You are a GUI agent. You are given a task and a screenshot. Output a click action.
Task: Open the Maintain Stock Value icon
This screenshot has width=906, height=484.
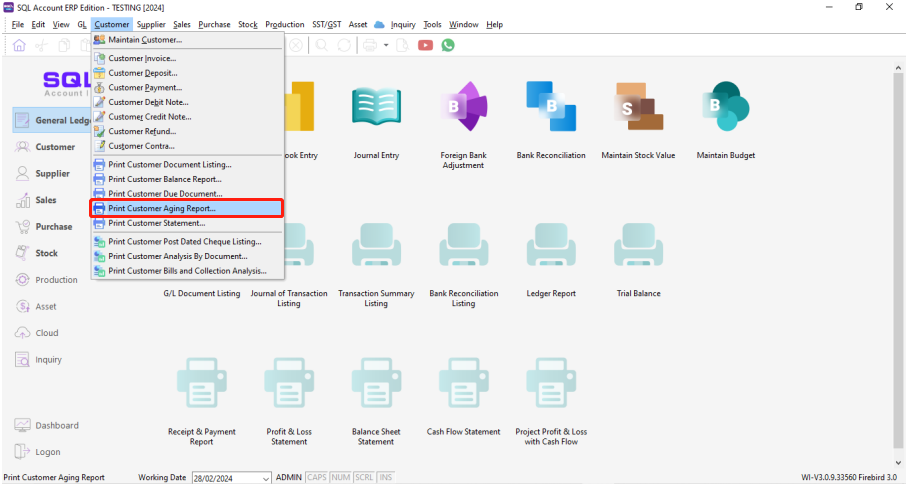click(x=638, y=108)
